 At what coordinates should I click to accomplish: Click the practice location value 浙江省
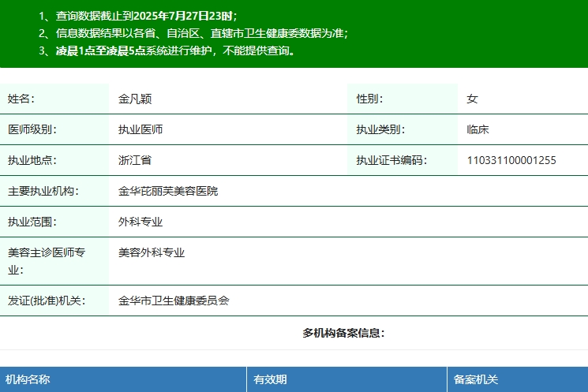point(135,160)
